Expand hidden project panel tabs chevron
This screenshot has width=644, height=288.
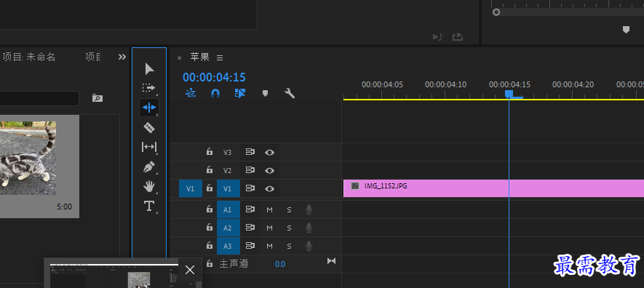[x=122, y=57]
